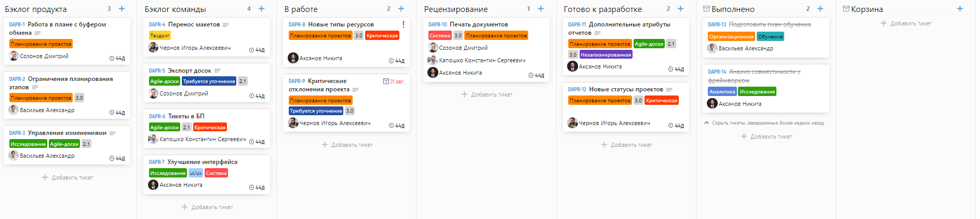The height and width of the screenshot is (219, 980).
Task: Click description lines icon on DAPR-12
Action: pos(669,90)
